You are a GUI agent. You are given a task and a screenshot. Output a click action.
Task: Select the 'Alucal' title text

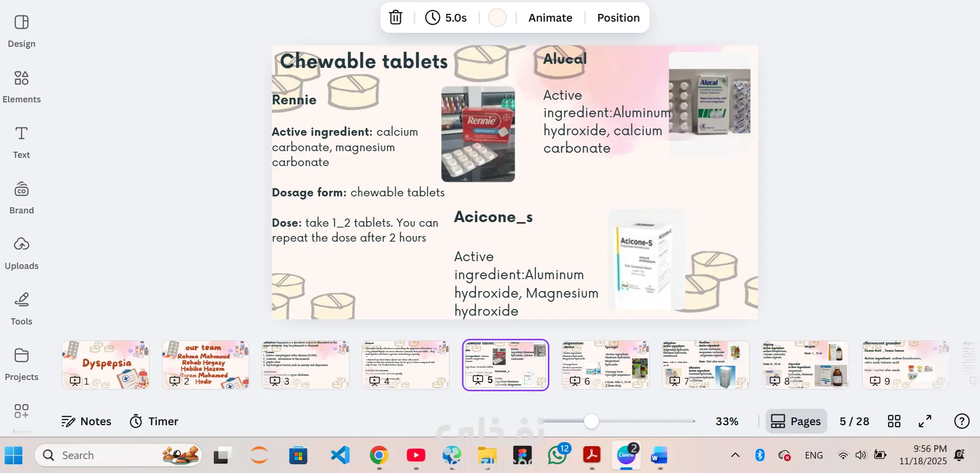pos(565,59)
